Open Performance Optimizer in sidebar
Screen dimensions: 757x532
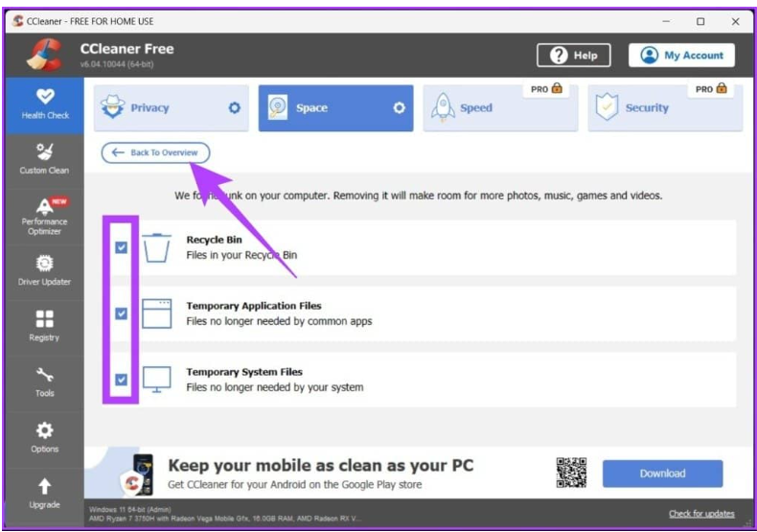click(45, 215)
